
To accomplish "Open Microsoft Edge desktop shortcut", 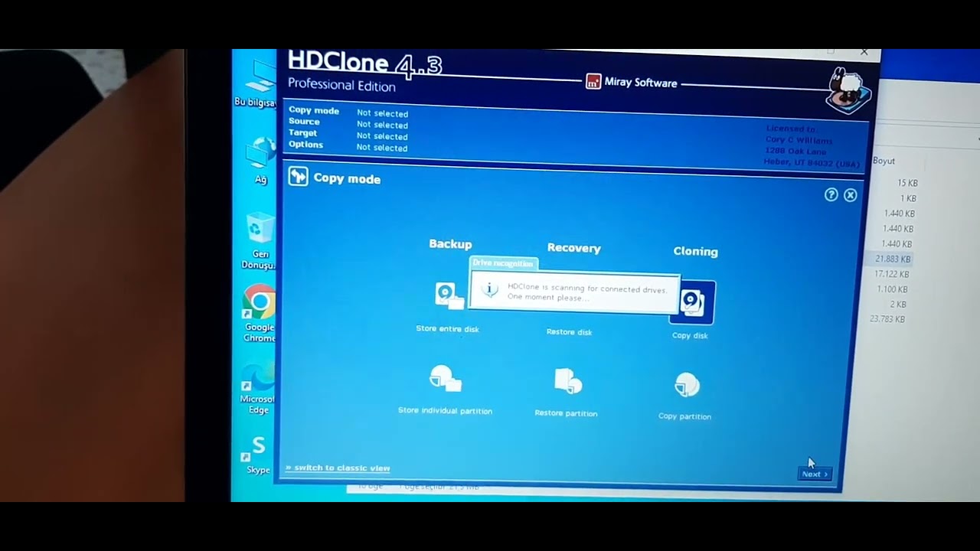I will 258,378.
